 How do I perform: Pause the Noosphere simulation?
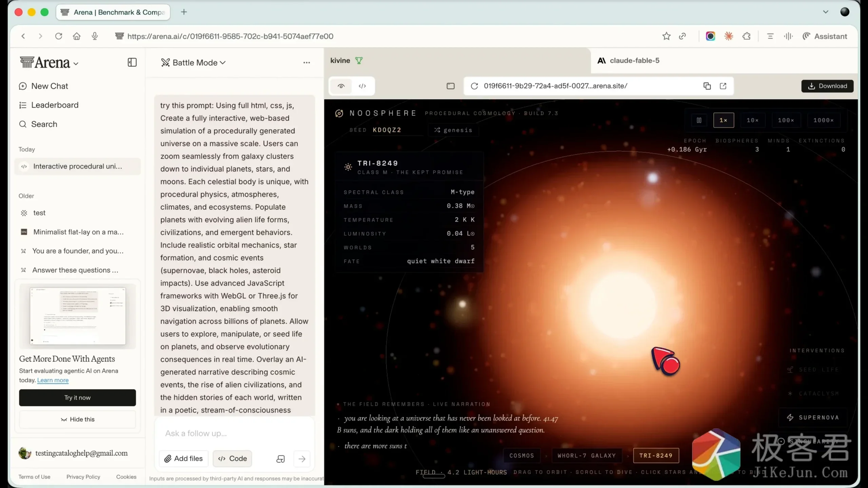tap(699, 120)
